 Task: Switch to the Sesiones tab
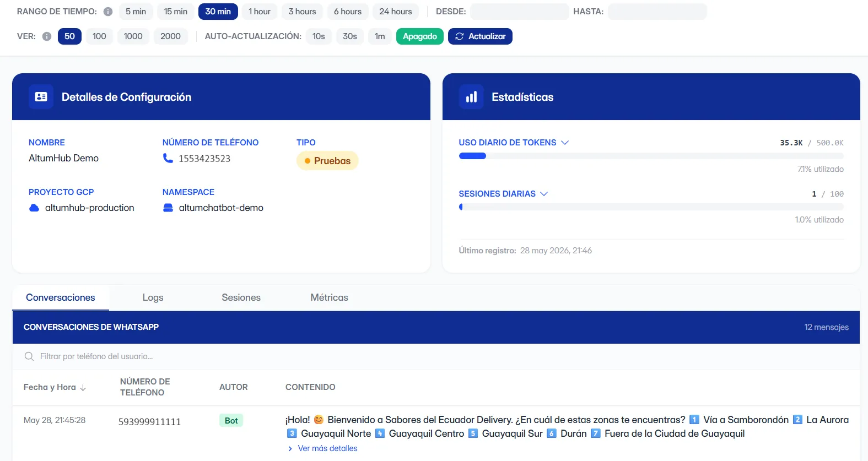click(241, 297)
